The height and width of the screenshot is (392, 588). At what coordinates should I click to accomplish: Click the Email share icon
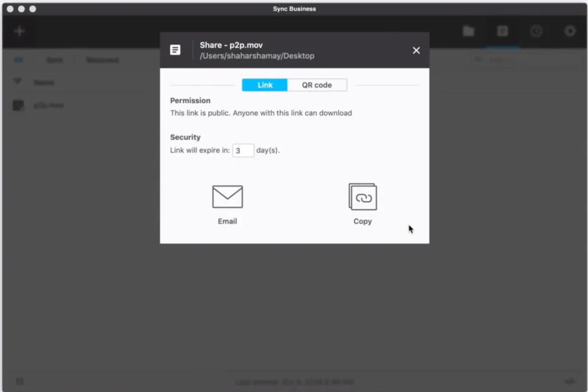coord(227,196)
